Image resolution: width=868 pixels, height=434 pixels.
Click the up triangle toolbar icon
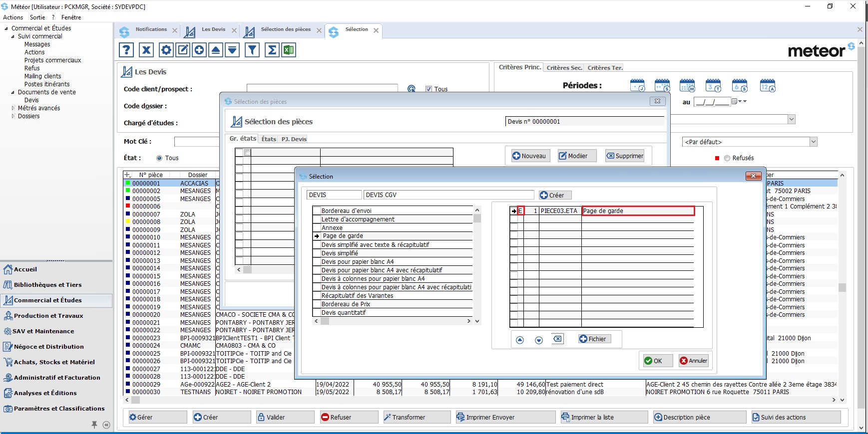(x=216, y=50)
